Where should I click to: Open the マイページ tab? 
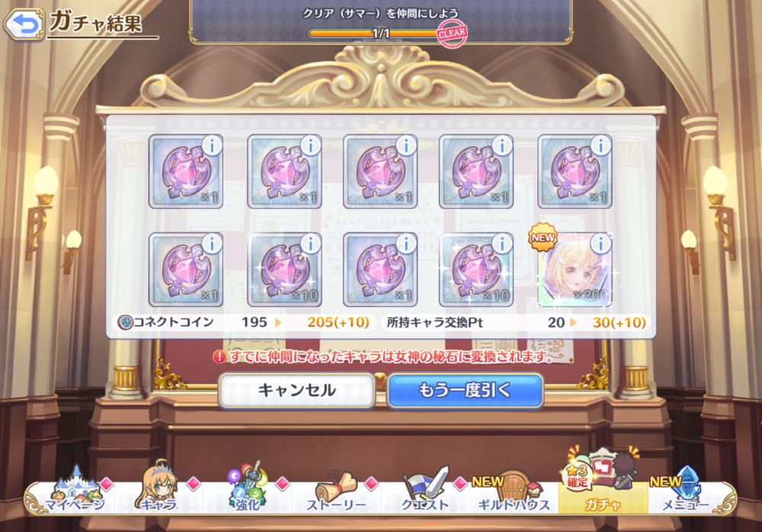pos(75,491)
